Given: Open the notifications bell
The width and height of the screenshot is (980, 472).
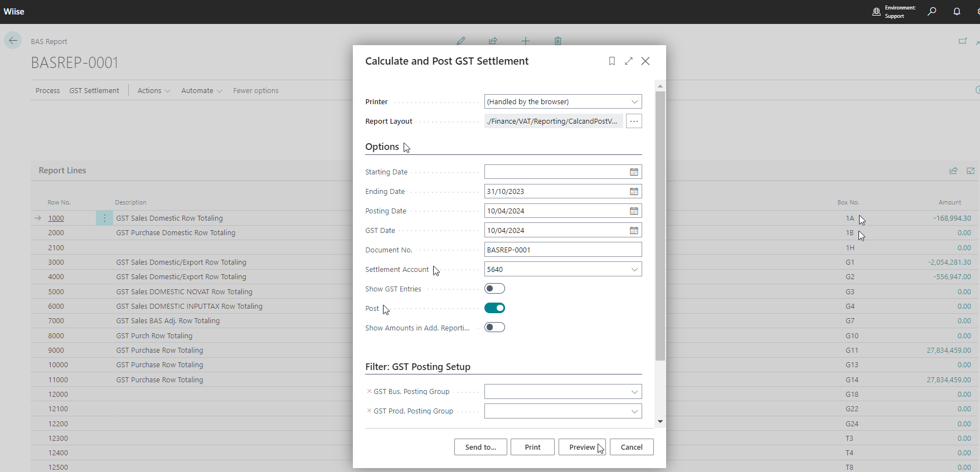Looking at the screenshot, I should (x=957, y=12).
